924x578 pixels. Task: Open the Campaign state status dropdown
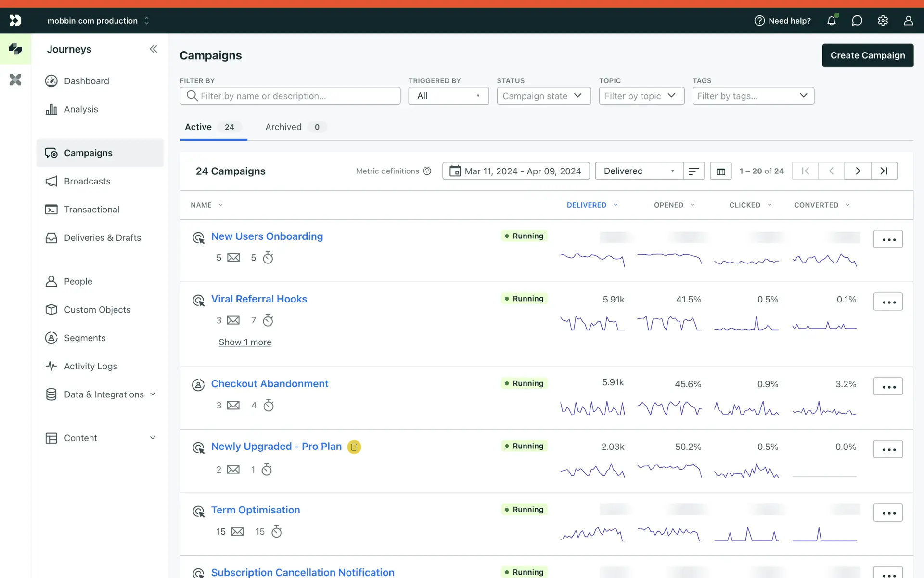543,96
